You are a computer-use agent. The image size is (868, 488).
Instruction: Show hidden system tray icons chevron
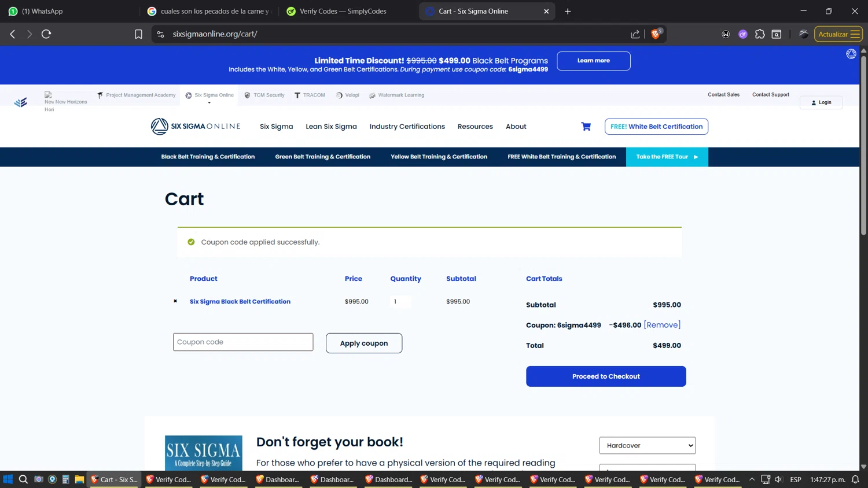click(752, 479)
